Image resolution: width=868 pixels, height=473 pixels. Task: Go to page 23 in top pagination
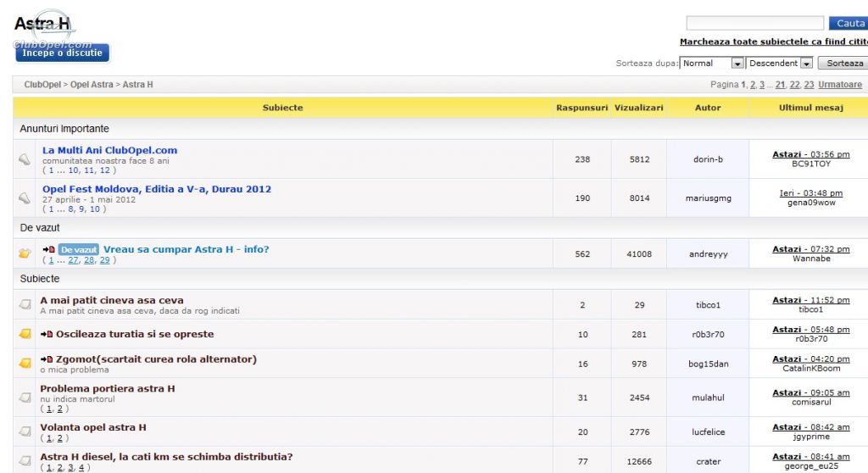coord(810,85)
